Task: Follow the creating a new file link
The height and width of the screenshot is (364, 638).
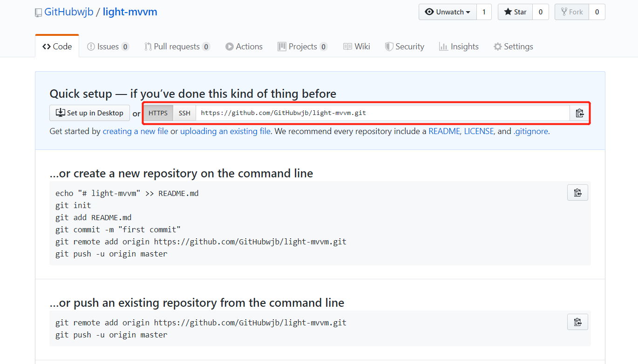Action: click(136, 131)
